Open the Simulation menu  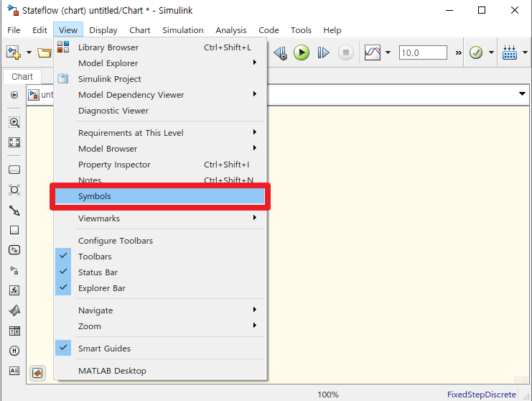point(183,30)
